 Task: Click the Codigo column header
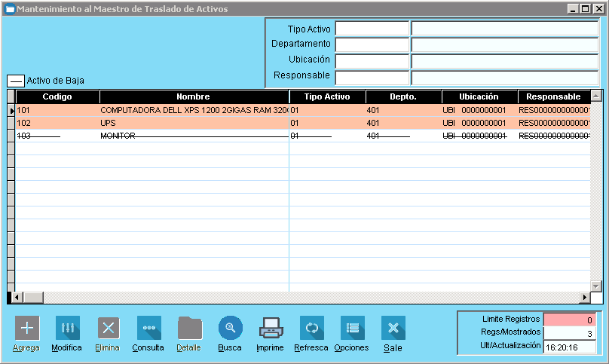[x=57, y=96]
